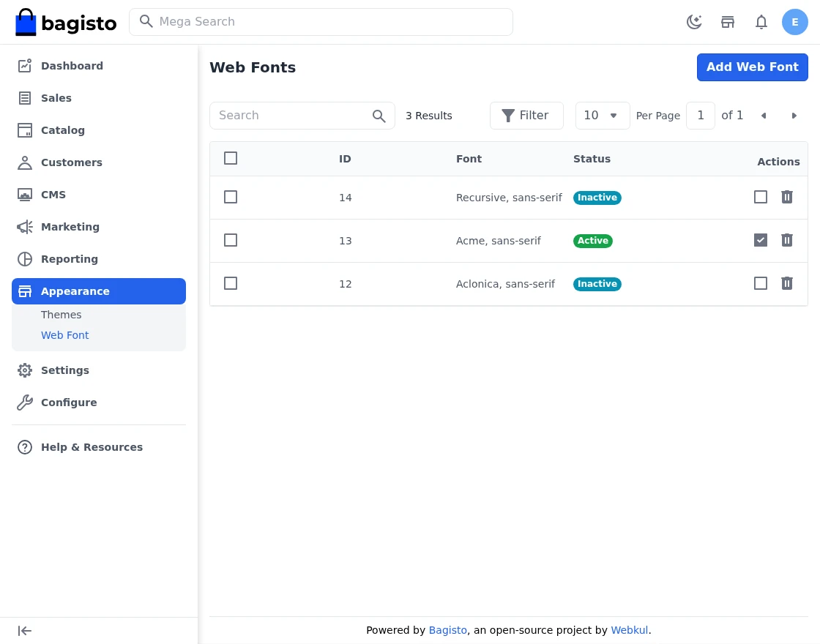Open Web Font submenu link
This screenshot has width=820, height=644.
pos(65,335)
